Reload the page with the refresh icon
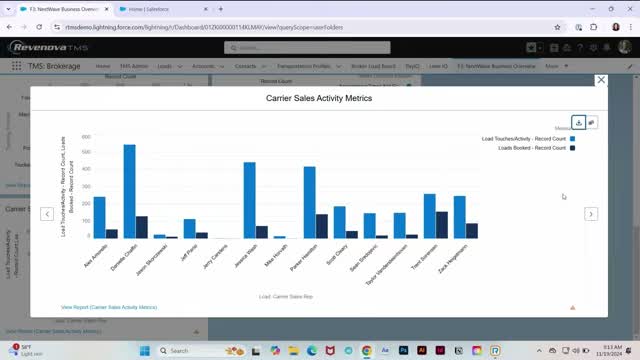640x360 pixels. pyautogui.click(x=39, y=27)
